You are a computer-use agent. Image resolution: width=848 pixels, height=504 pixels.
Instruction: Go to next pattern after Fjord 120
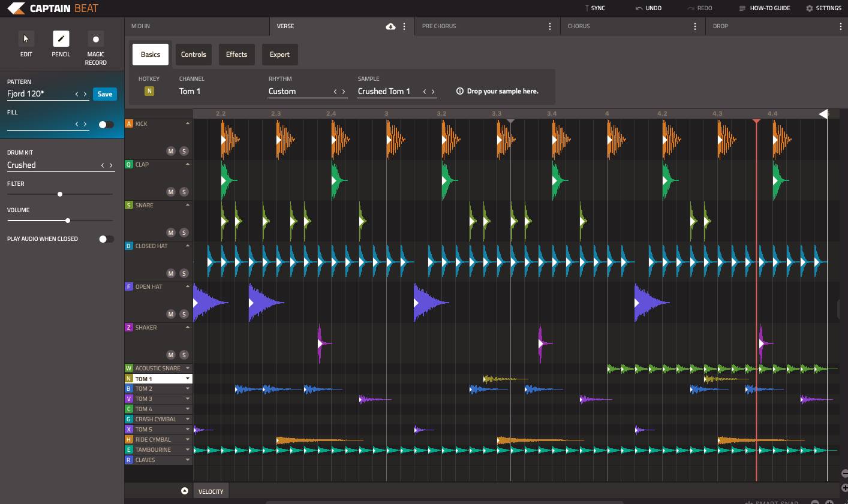[x=85, y=94]
